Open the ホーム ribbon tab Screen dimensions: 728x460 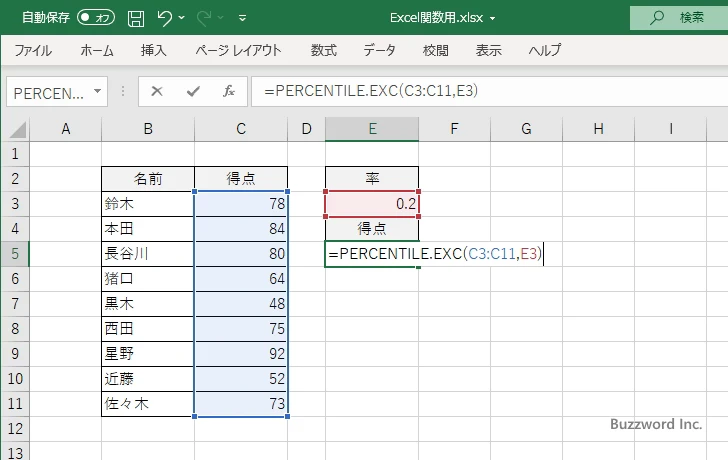pyautogui.click(x=97, y=50)
